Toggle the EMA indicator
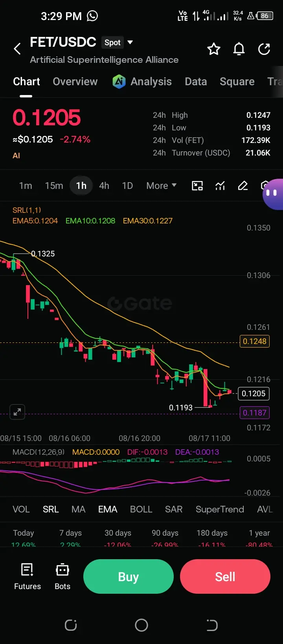283x644 pixels. pyautogui.click(x=108, y=509)
